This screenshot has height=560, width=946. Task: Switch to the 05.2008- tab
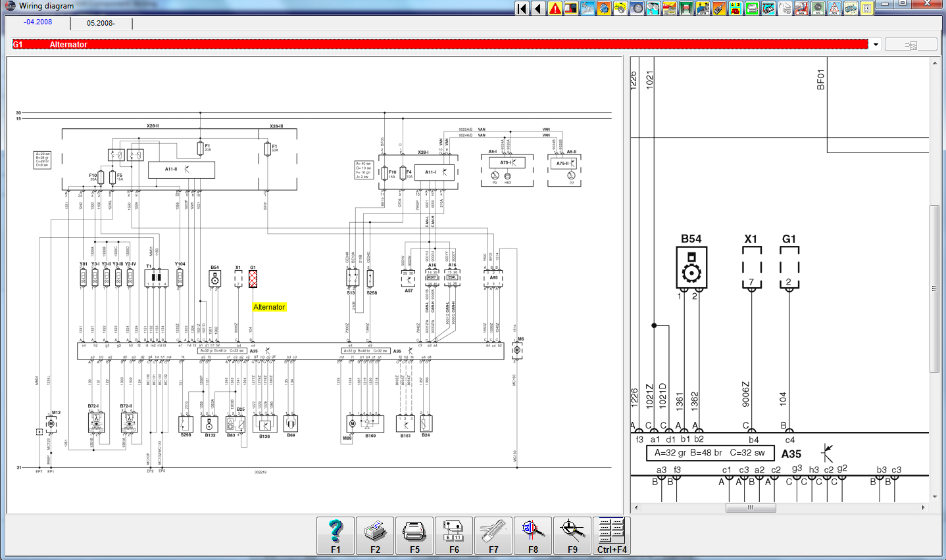coord(101,23)
